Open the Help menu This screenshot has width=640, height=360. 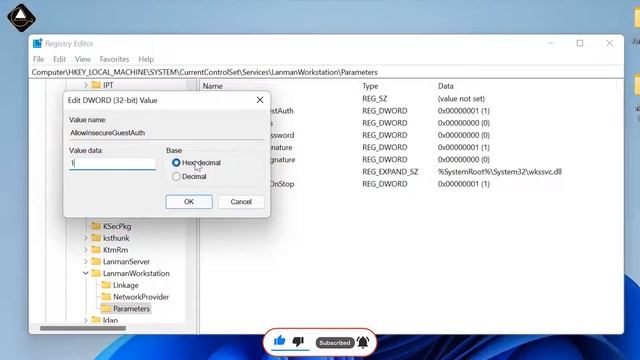pos(146,59)
